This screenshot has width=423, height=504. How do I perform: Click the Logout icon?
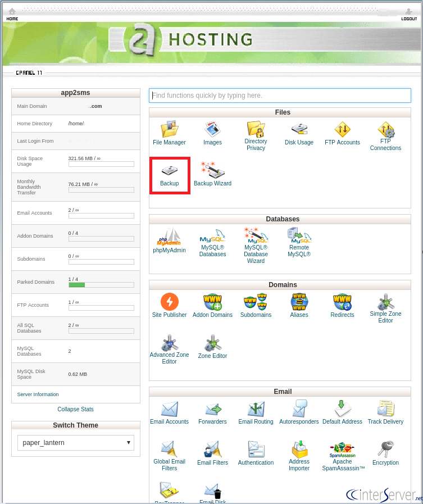409,12
